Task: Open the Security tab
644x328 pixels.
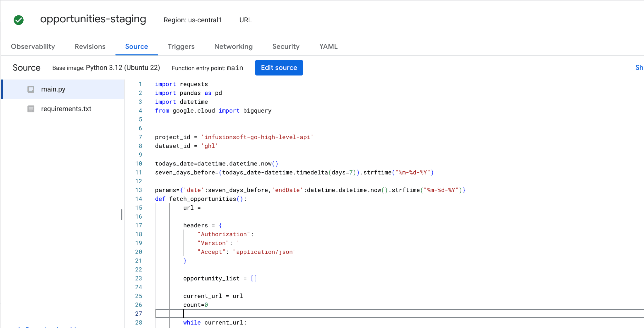Action: click(x=286, y=46)
